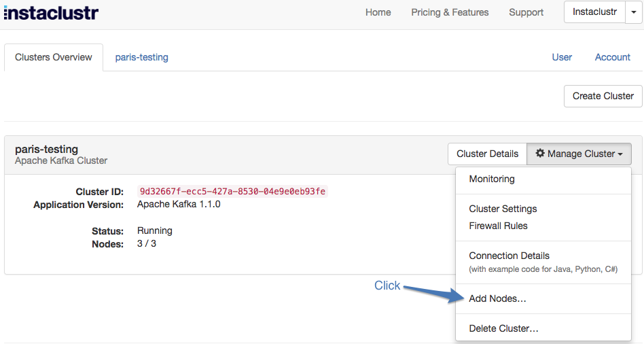
Task: Click the Instaclustr account button
Action: pyautogui.click(x=594, y=12)
